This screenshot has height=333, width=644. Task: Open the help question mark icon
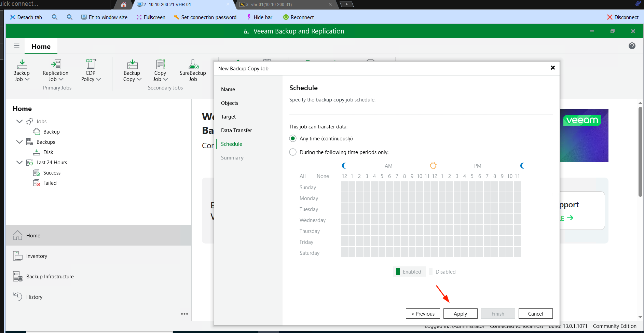pos(632,46)
